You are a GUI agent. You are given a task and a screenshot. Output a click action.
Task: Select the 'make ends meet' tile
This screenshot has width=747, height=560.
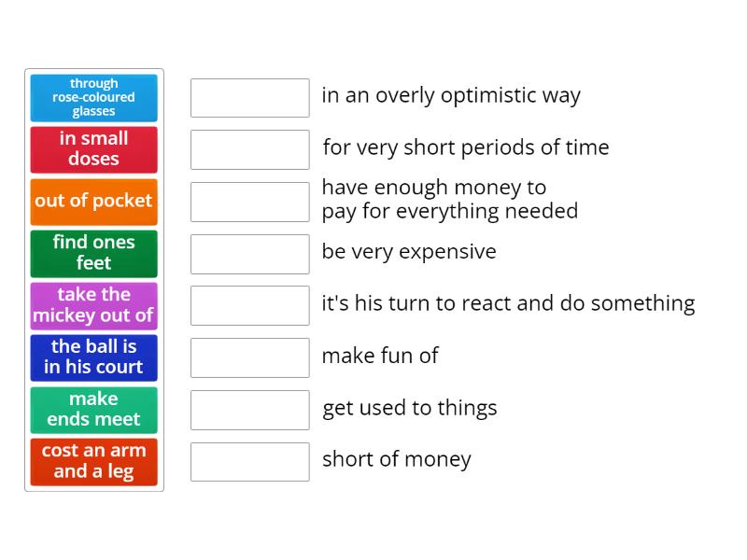point(93,410)
